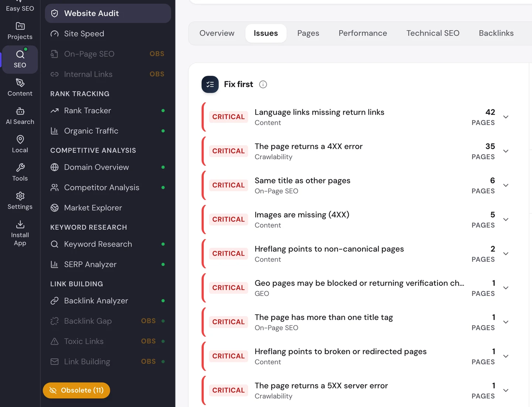Switch to the Overview tab

[x=217, y=33]
